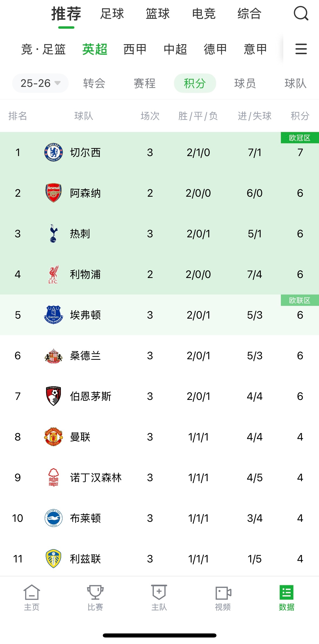This screenshot has width=319, height=644.
Task: Tap the Liverpool LFC crest
Action: point(54,274)
